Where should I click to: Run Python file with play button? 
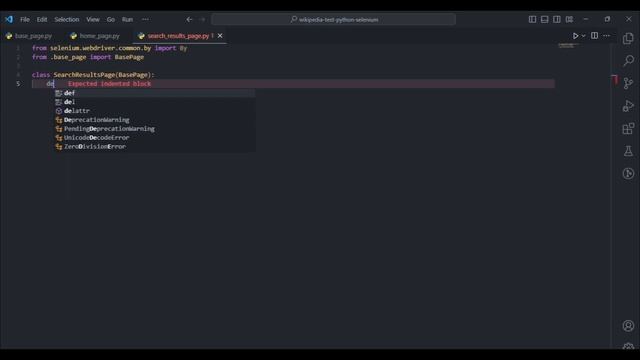[x=576, y=36]
